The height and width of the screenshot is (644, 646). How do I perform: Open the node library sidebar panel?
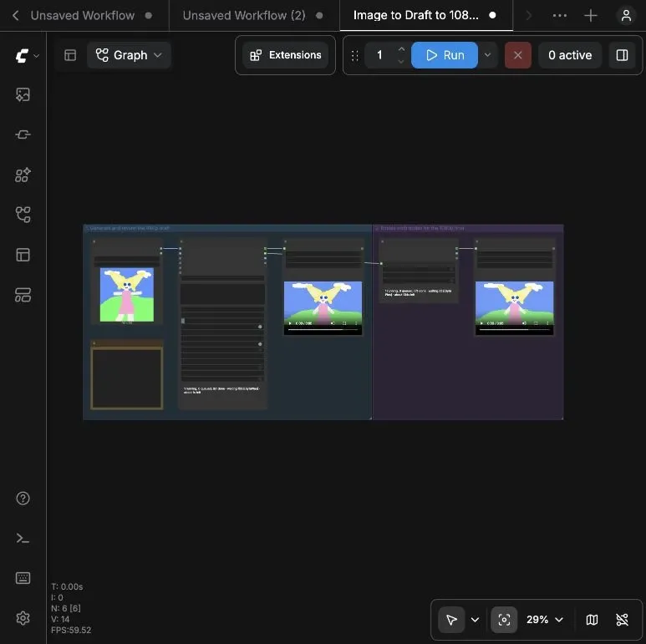click(23, 134)
